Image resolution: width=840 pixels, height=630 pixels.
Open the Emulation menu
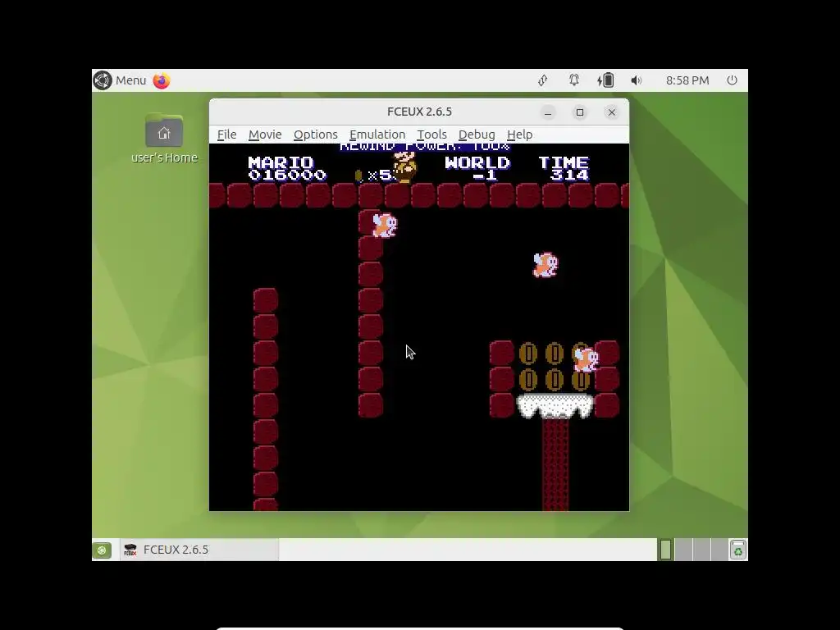tap(377, 135)
